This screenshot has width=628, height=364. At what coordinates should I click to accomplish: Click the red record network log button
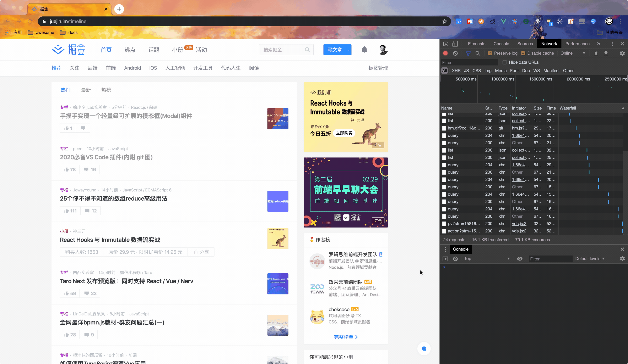point(445,53)
